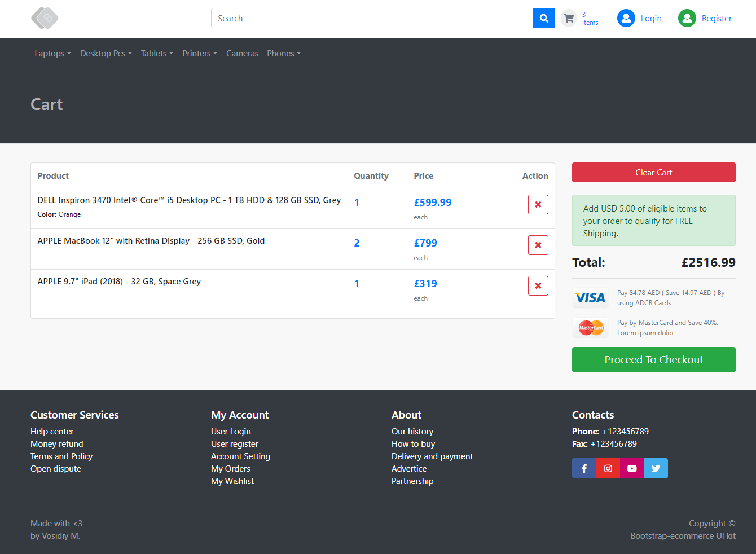Screen dimensions: 756x554
Task: Visit the YouTube social icon
Action: pos(632,468)
